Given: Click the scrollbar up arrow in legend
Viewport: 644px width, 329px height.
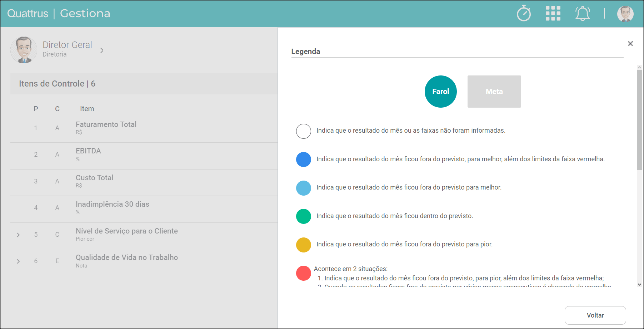Looking at the screenshot, I should pos(639,67).
